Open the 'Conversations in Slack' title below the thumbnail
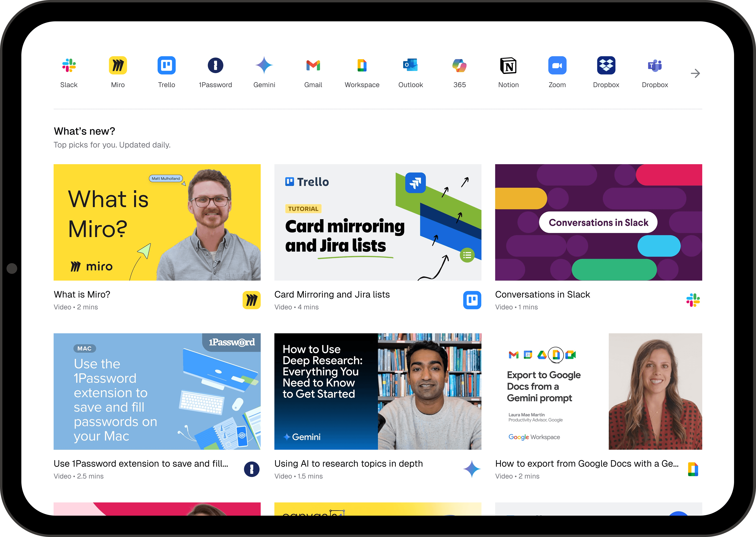Screen dimensions: 756x537 (542, 294)
